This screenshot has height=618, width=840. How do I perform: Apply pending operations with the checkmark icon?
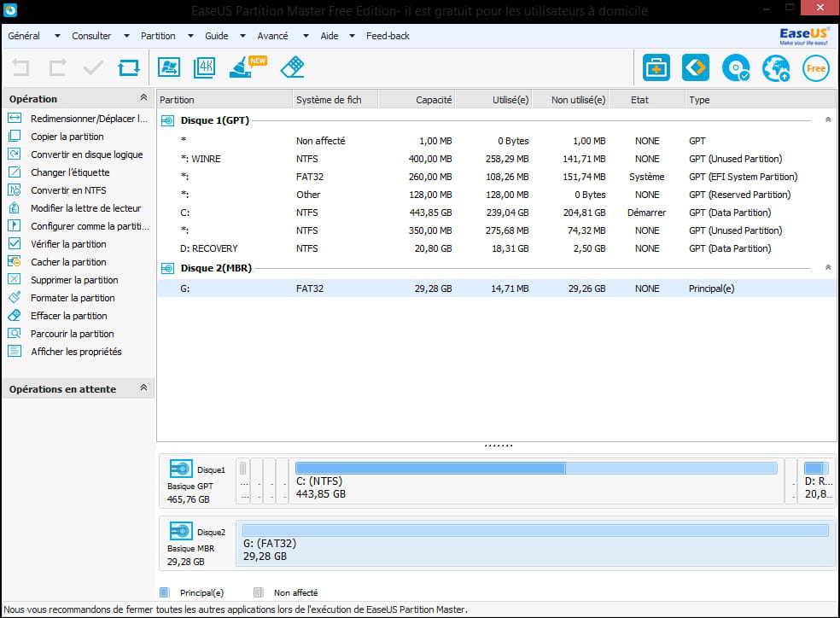[93, 68]
